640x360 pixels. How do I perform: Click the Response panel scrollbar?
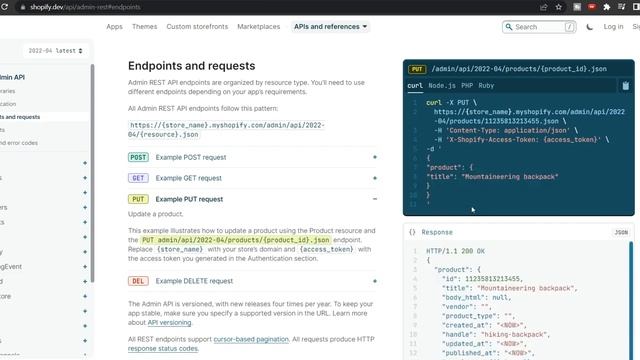[x=631, y=300]
